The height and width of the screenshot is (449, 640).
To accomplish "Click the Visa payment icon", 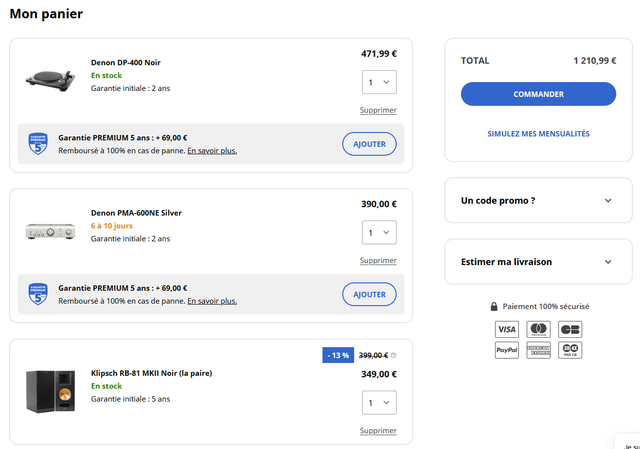I will [x=507, y=329].
